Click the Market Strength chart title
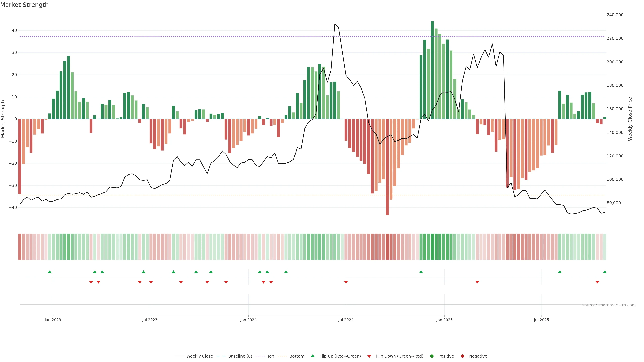644x362 pixels. (24, 5)
